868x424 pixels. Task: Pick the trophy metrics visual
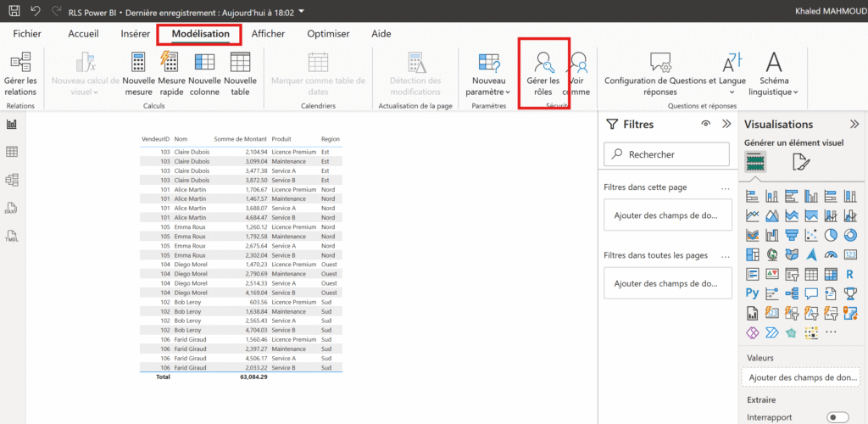click(850, 293)
